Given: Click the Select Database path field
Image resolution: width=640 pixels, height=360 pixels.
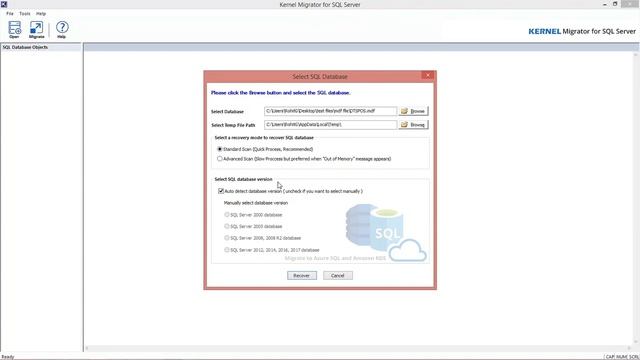Looking at the screenshot, I should click(x=330, y=111).
